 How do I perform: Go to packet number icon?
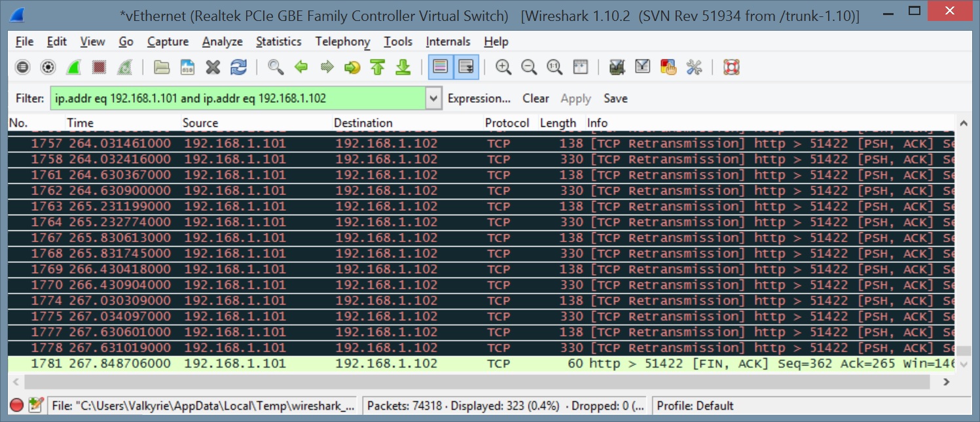tap(352, 67)
